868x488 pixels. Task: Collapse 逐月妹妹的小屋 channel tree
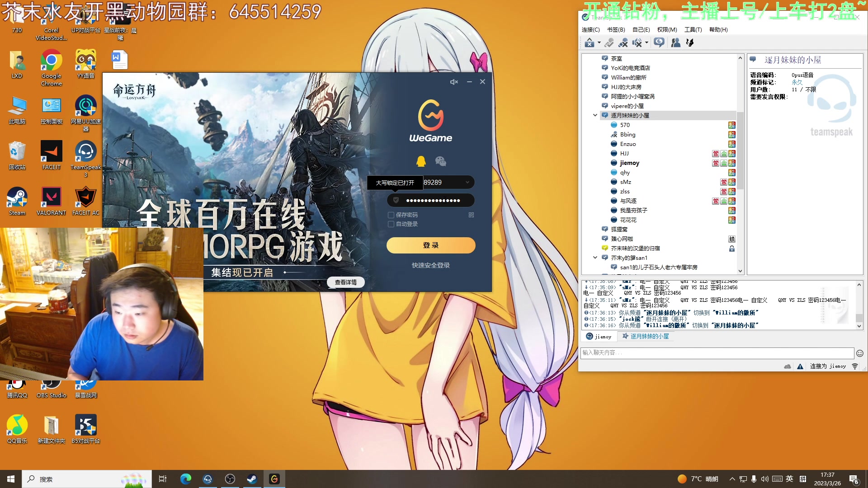point(595,115)
